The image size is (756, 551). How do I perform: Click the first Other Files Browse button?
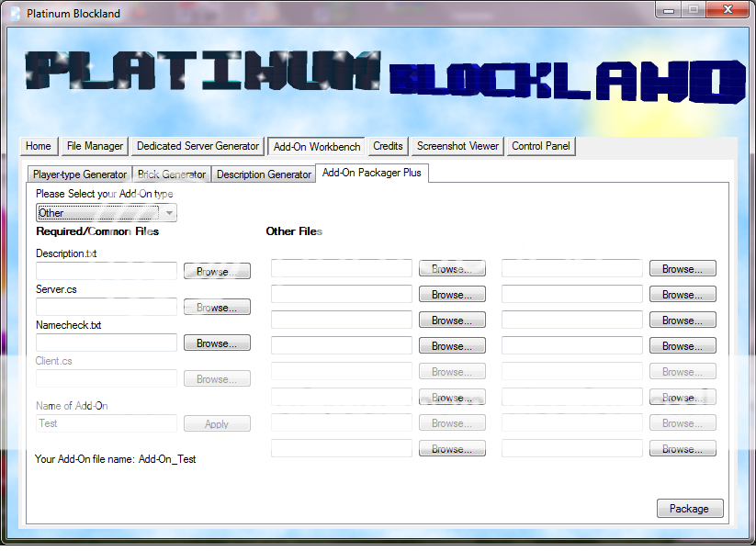(x=452, y=269)
